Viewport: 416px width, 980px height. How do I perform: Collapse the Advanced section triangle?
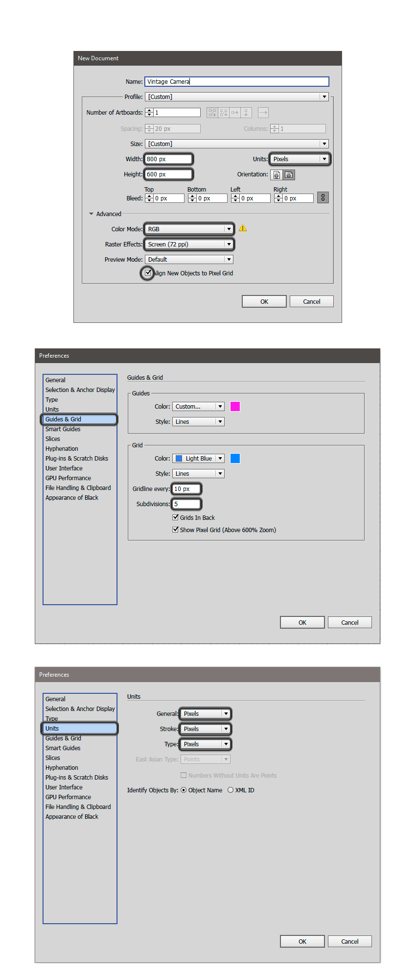91,214
